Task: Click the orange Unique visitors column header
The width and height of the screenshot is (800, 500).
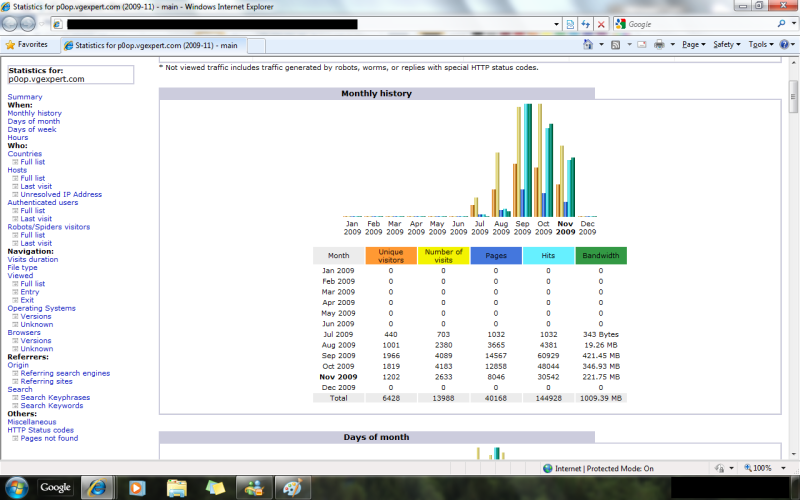Action: tap(391, 256)
